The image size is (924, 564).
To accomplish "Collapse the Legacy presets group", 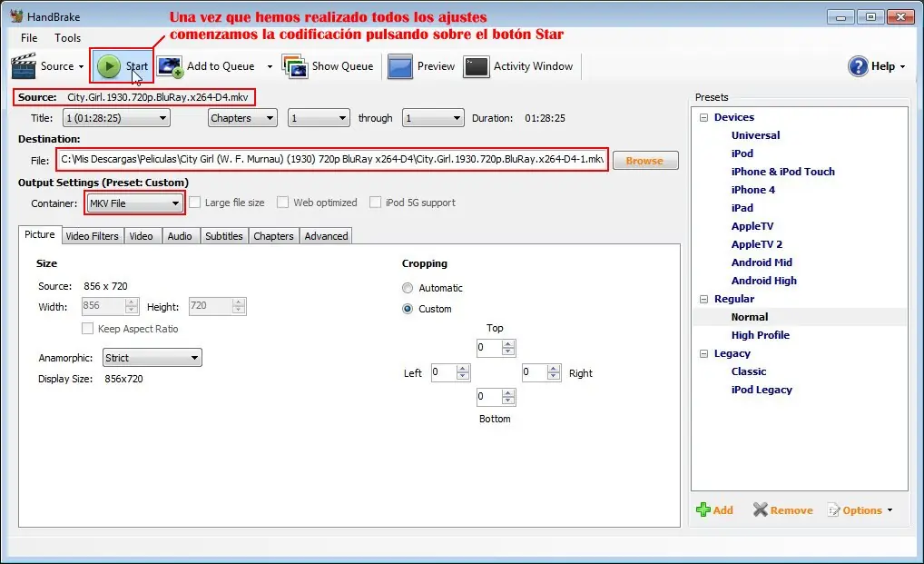I will click(703, 353).
